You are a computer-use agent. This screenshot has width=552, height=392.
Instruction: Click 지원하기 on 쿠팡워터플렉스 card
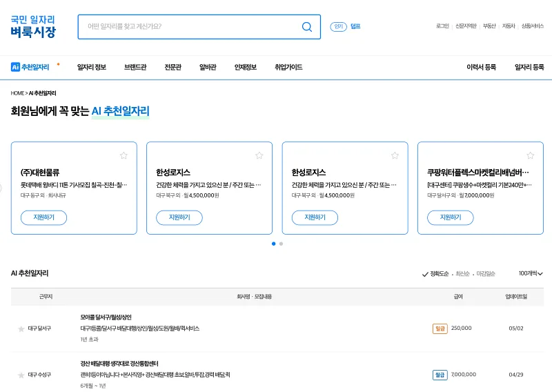click(451, 217)
